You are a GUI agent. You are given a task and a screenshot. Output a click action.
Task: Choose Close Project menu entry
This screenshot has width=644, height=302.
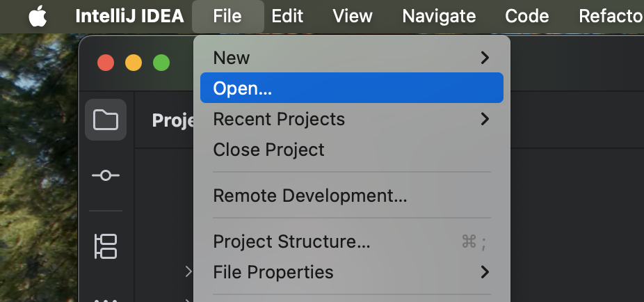pos(268,149)
